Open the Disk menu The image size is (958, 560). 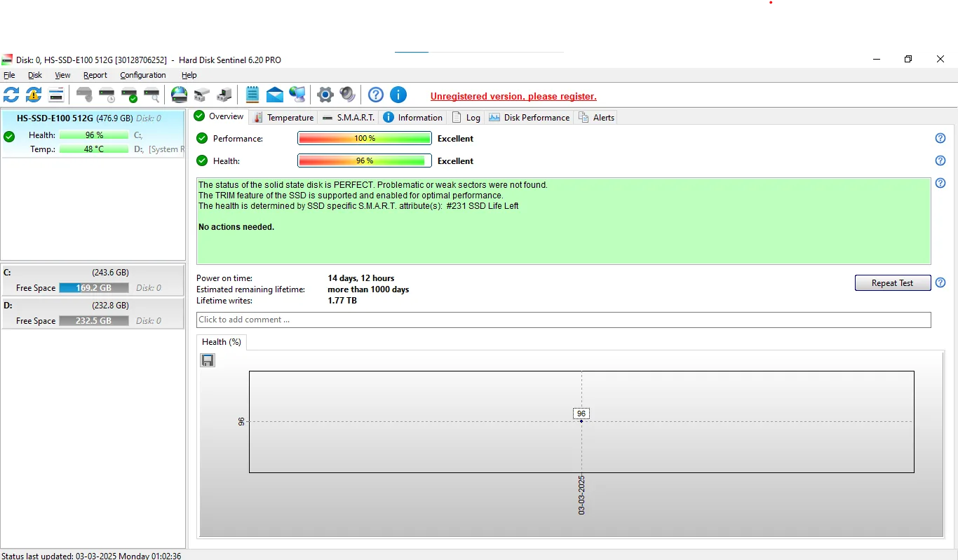[x=34, y=75]
